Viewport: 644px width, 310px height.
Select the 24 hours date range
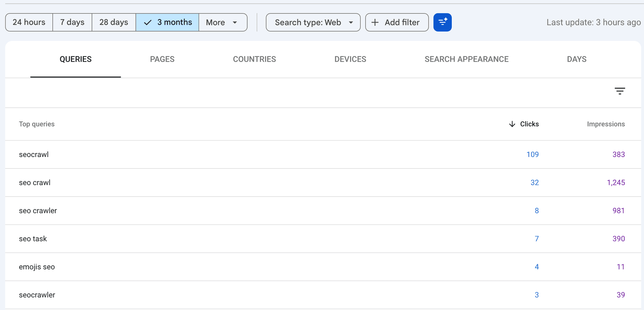pos(29,22)
